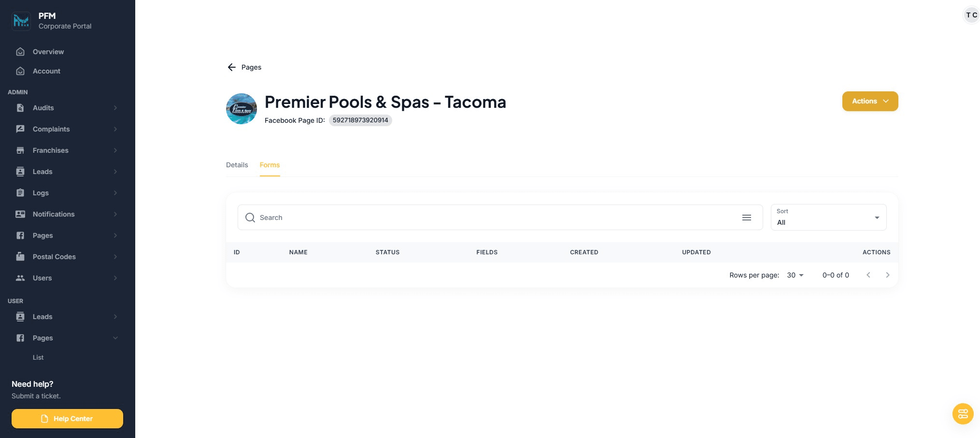Click the filter lines icon in search bar

(x=746, y=218)
